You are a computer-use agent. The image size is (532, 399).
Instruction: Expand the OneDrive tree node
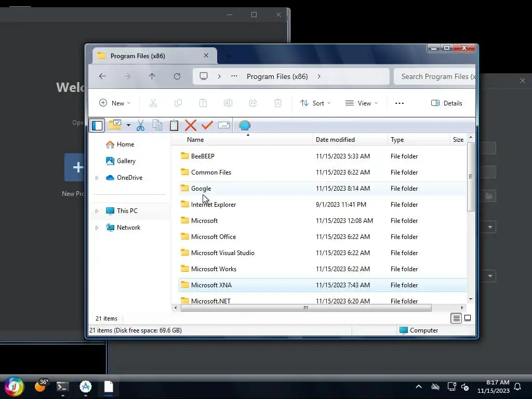pyautogui.click(x=97, y=178)
